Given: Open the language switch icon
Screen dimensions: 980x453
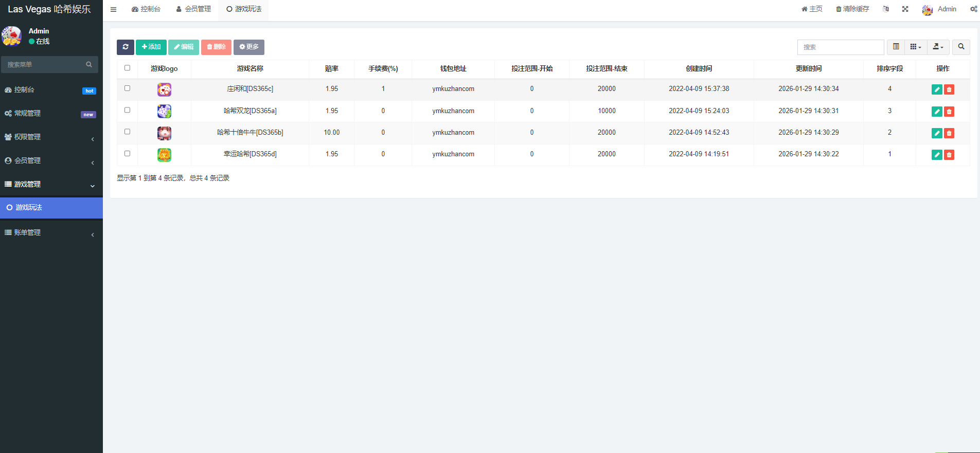Looking at the screenshot, I should tap(885, 9).
